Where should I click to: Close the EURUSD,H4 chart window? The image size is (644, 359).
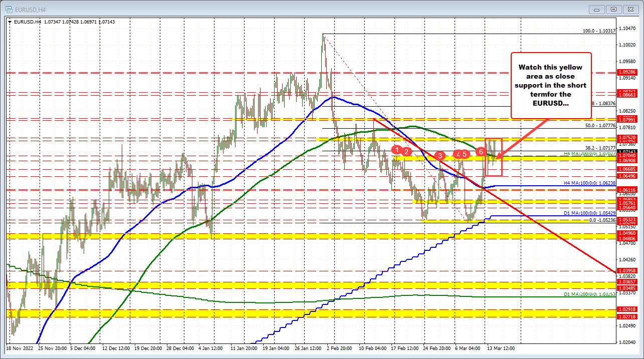(x=629, y=9)
